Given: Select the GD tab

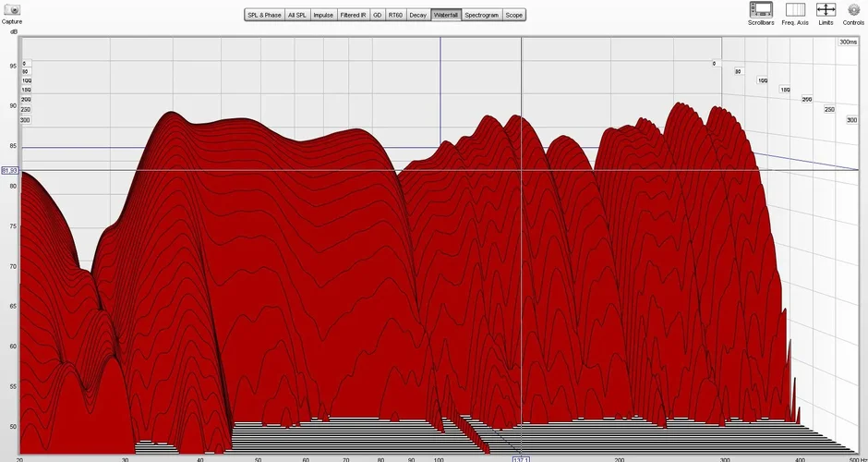Looking at the screenshot, I should [x=378, y=15].
